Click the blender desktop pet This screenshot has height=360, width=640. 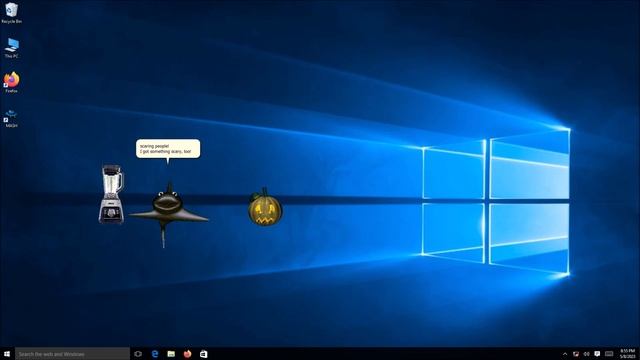[111, 194]
